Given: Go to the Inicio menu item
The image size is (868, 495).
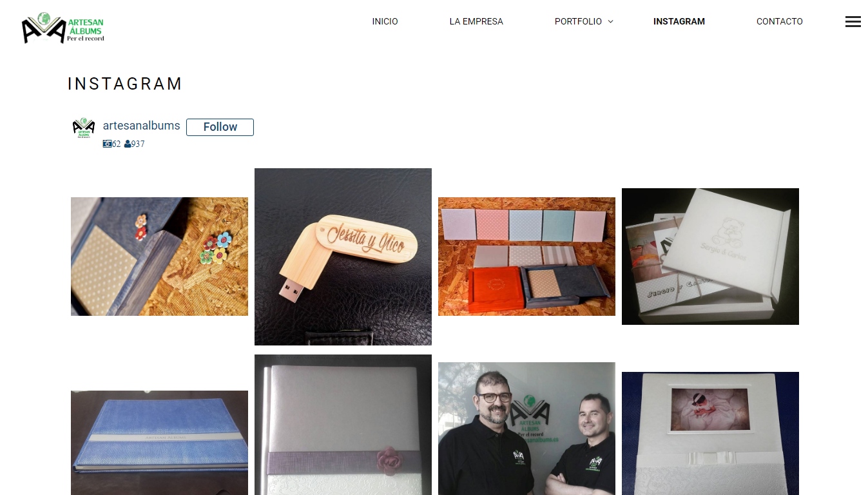Looking at the screenshot, I should coord(385,21).
